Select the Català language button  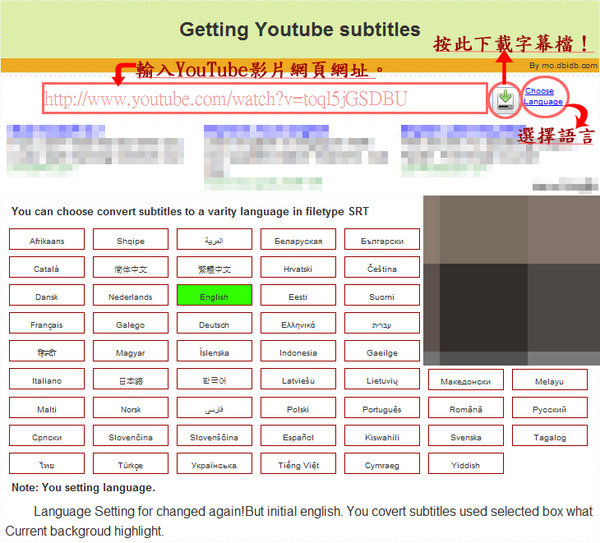pos(47,267)
